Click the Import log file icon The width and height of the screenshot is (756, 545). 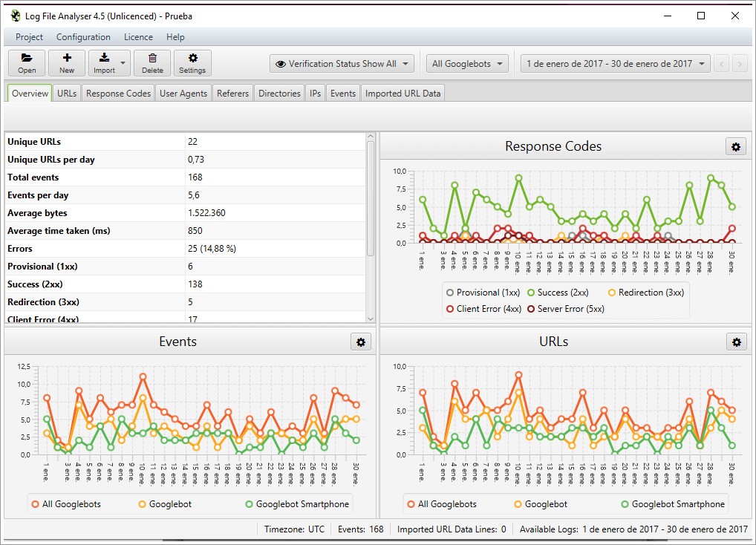pyautogui.click(x=102, y=63)
